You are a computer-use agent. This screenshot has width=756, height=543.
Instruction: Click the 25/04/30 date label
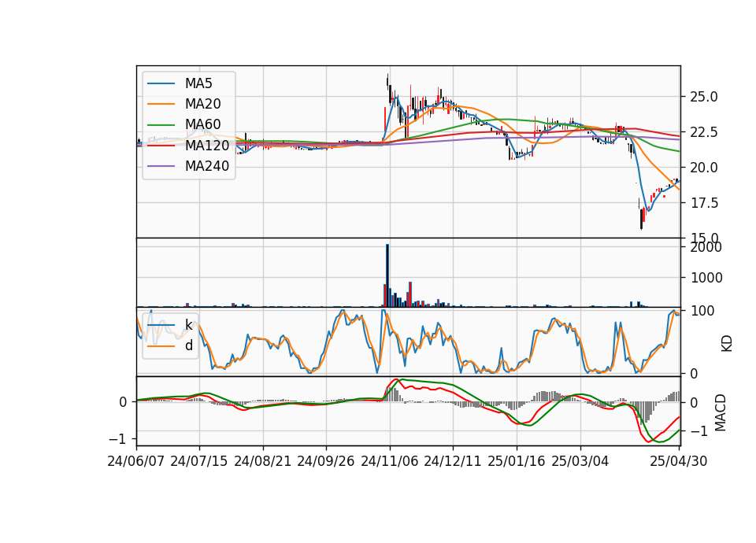(x=679, y=461)
